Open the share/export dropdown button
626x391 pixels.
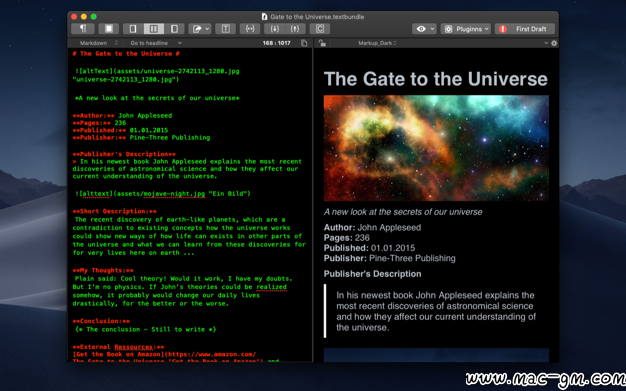pyautogui.click(x=200, y=29)
